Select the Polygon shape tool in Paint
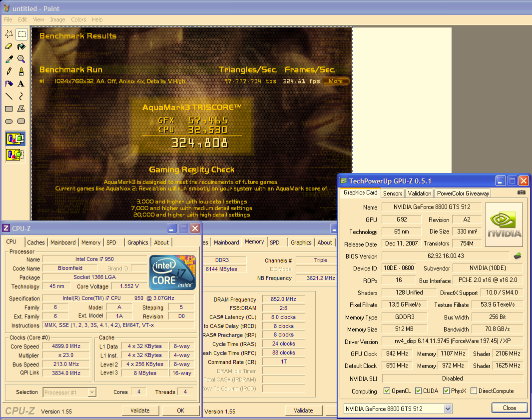This screenshot has height=420, width=532. (21, 109)
